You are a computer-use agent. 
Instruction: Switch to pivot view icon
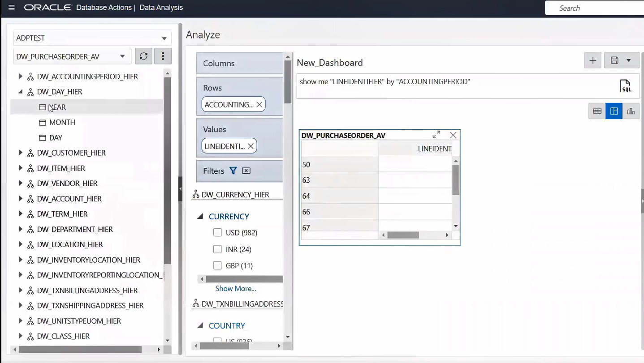click(614, 111)
